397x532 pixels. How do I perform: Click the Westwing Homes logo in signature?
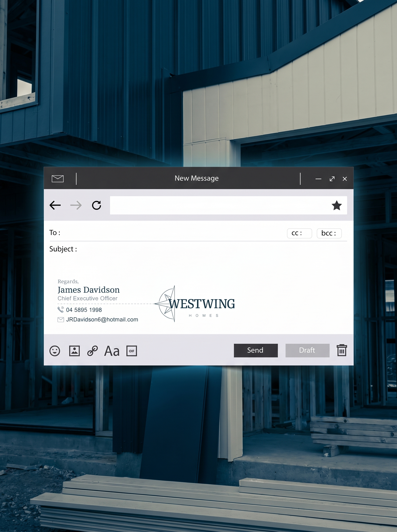(195, 304)
